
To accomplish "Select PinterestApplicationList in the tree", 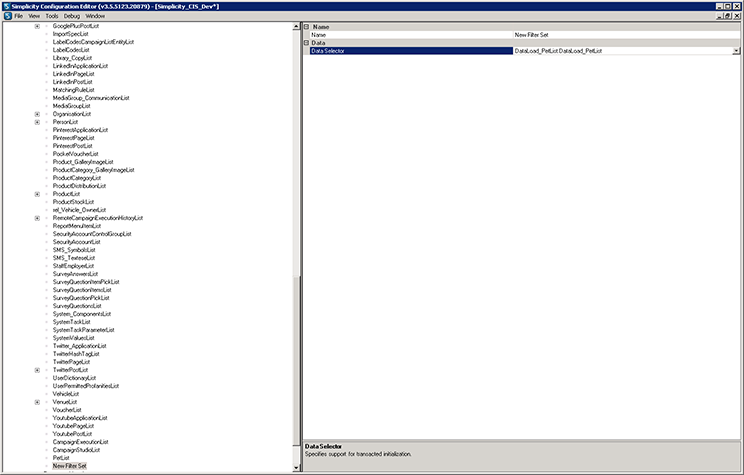I will (80, 130).
